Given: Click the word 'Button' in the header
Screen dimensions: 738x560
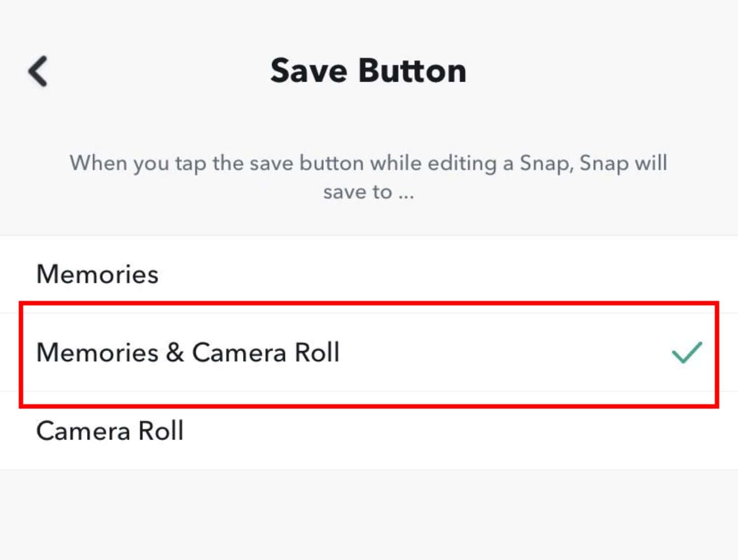Looking at the screenshot, I should 412,71.
